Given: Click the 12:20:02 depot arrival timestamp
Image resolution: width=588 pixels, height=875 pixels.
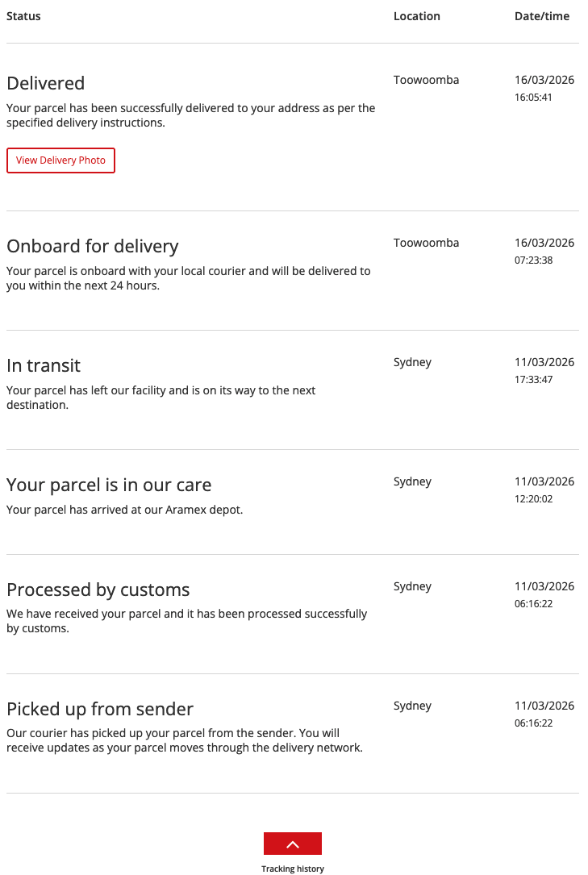Looking at the screenshot, I should tap(533, 499).
